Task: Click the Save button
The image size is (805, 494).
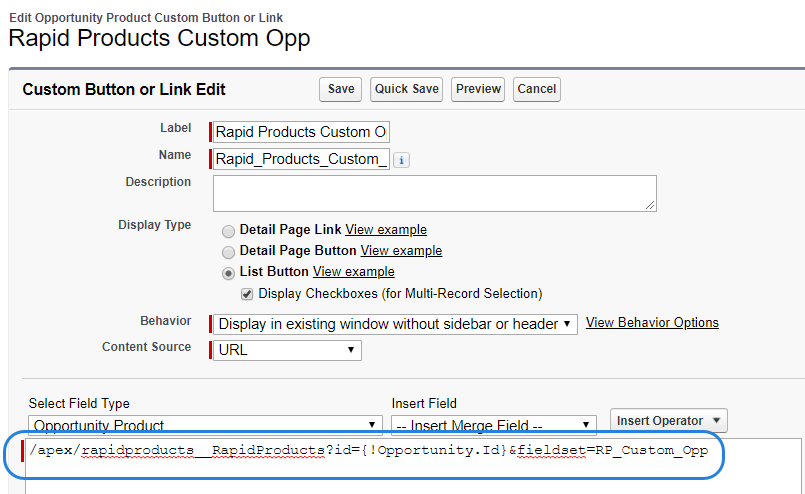Action: (x=340, y=89)
